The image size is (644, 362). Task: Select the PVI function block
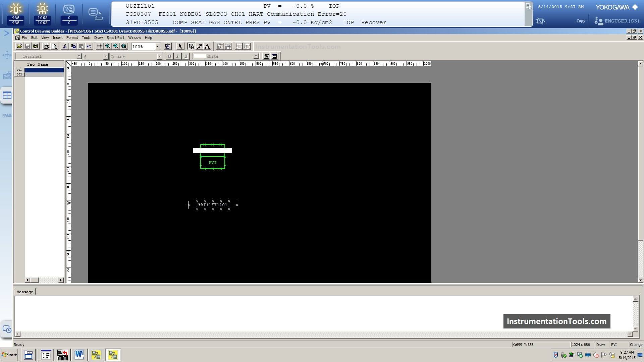(213, 163)
